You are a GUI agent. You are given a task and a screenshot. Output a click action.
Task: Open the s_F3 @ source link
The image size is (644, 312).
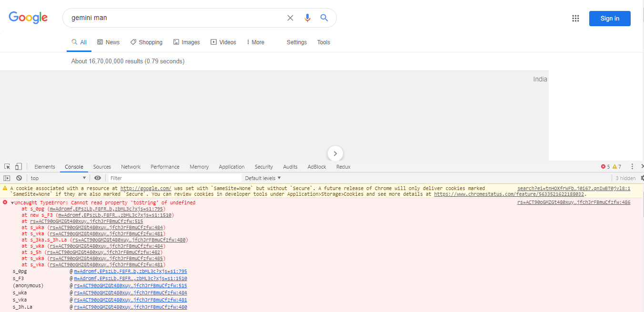click(x=131, y=279)
